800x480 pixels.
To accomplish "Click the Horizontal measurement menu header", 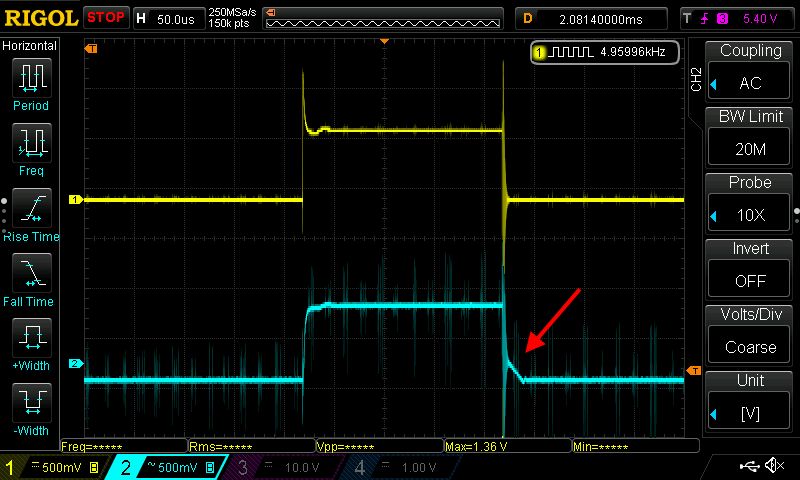I will (30, 45).
